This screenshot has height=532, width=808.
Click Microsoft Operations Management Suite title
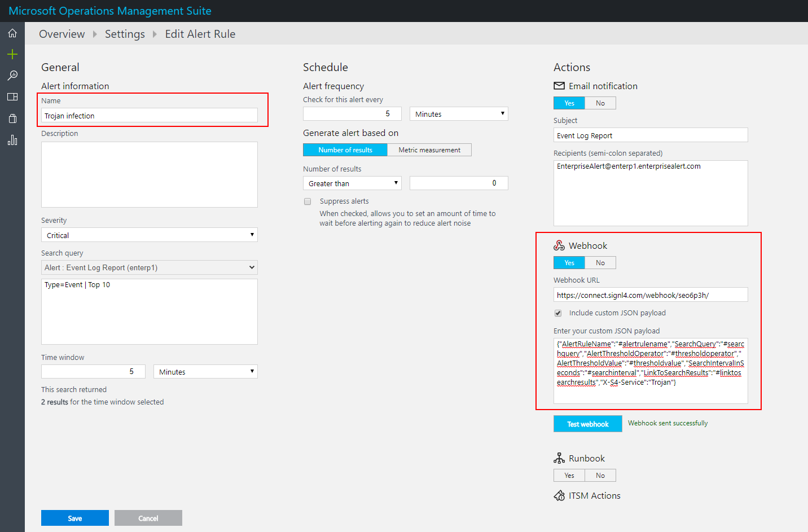coord(110,11)
